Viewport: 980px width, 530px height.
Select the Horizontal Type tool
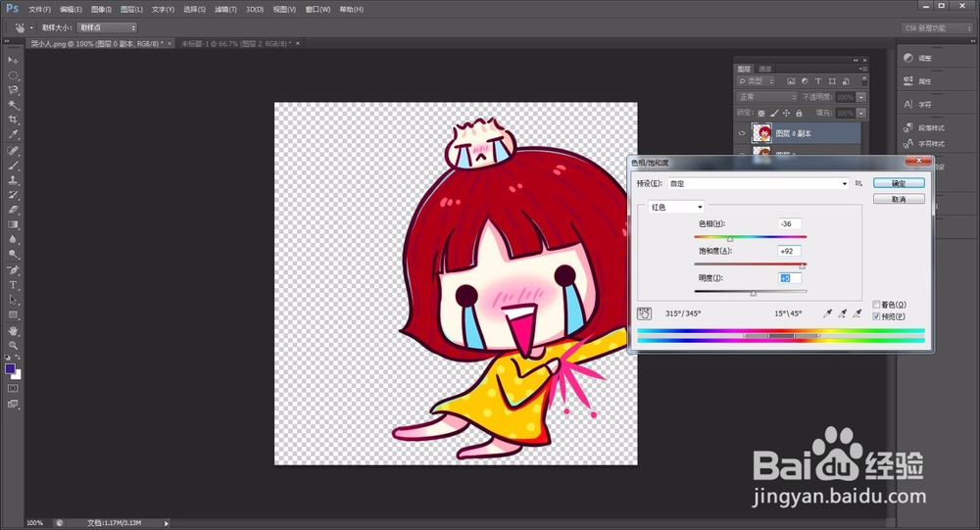point(13,285)
